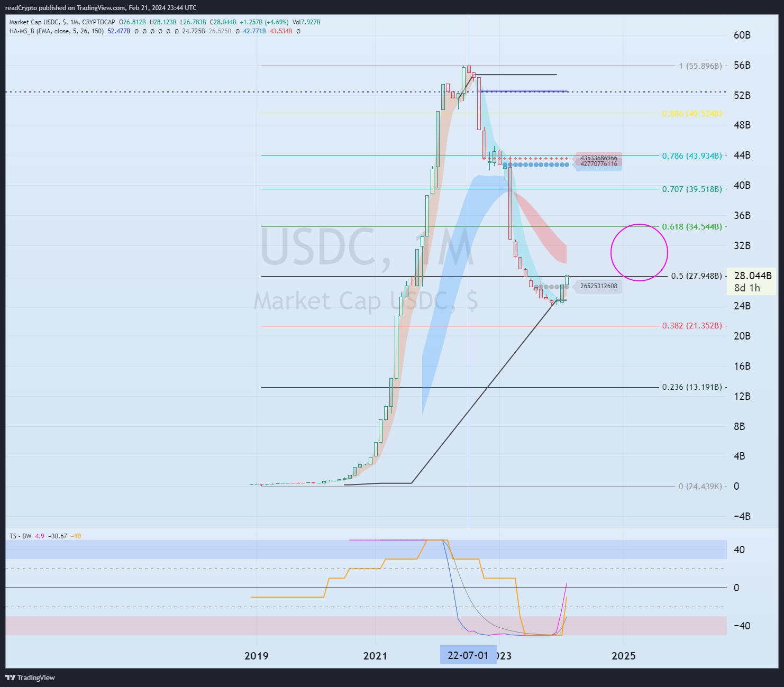Click the 52.477B indicator value in legend
The width and height of the screenshot is (784, 687).
119,31
